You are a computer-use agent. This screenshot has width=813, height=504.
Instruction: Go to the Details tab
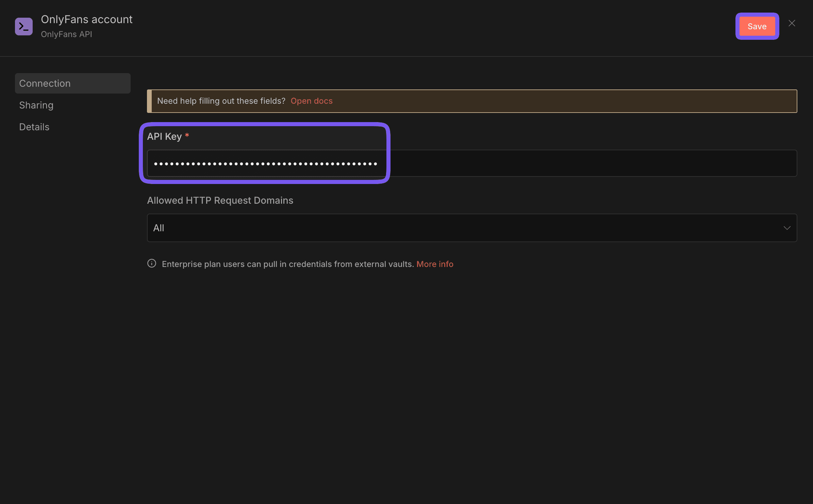(34, 127)
